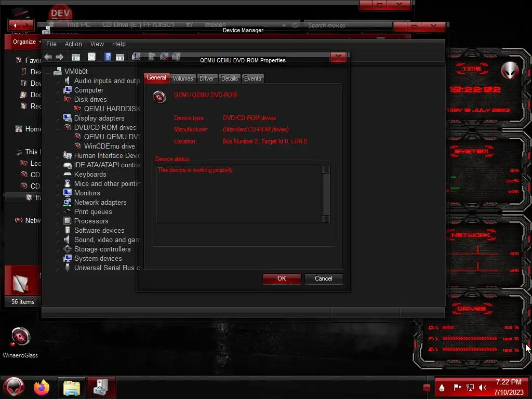Click the Print queues category icon
The height and width of the screenshot is (399, 532).
click(x=68, y=211)
